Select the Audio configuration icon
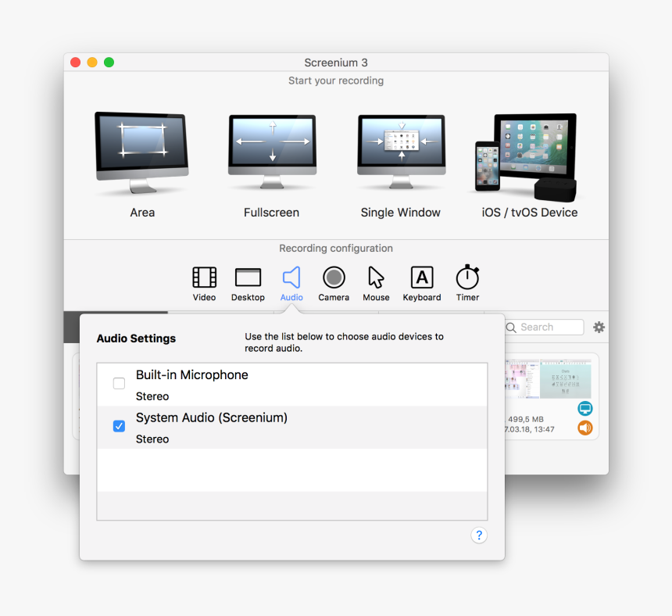Image resolution: width=672 pixels, height=616 pixels. point(291,284)
